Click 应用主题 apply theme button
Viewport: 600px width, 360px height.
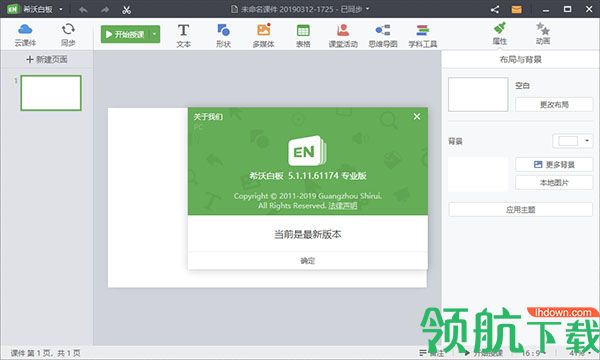point(520,210)
